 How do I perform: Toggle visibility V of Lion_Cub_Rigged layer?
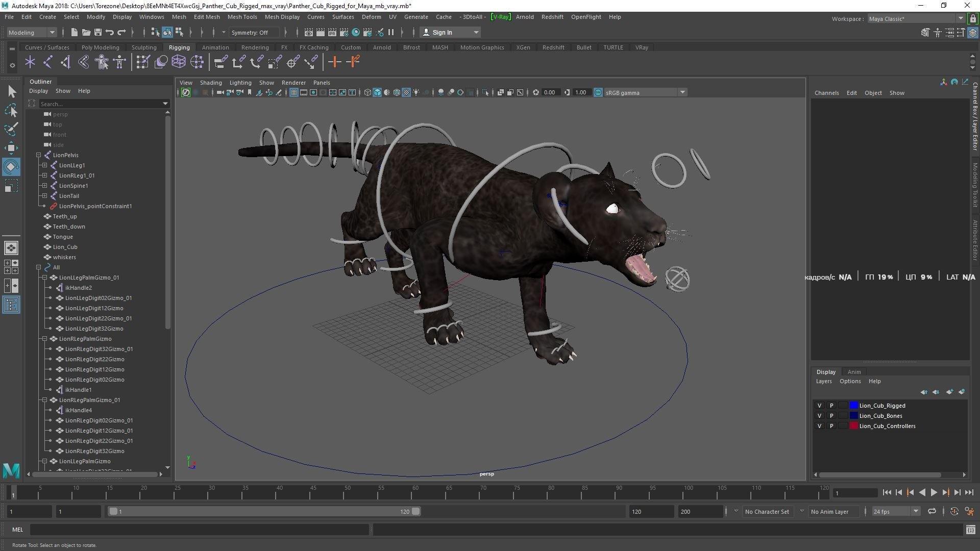pos(820,406)
